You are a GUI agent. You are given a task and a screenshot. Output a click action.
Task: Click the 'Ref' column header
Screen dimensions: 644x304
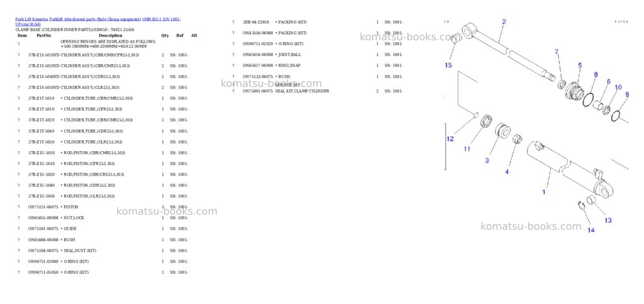180,36
